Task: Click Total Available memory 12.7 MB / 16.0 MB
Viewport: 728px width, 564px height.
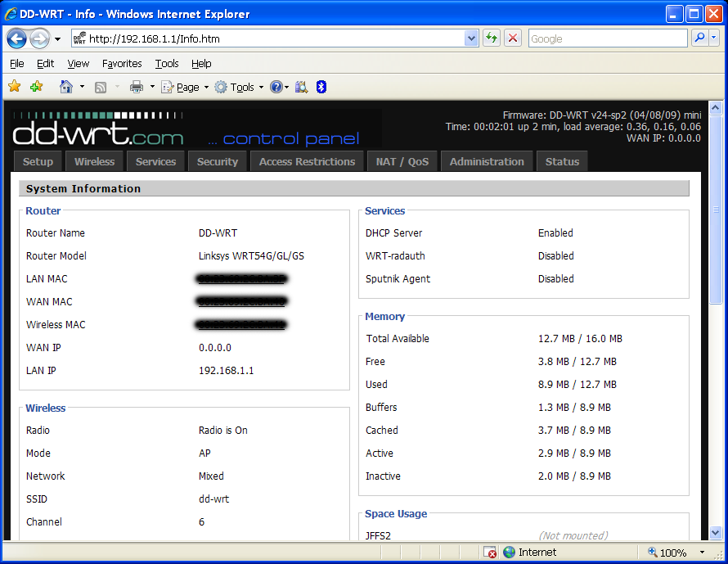Action: (x=580, y=339)
